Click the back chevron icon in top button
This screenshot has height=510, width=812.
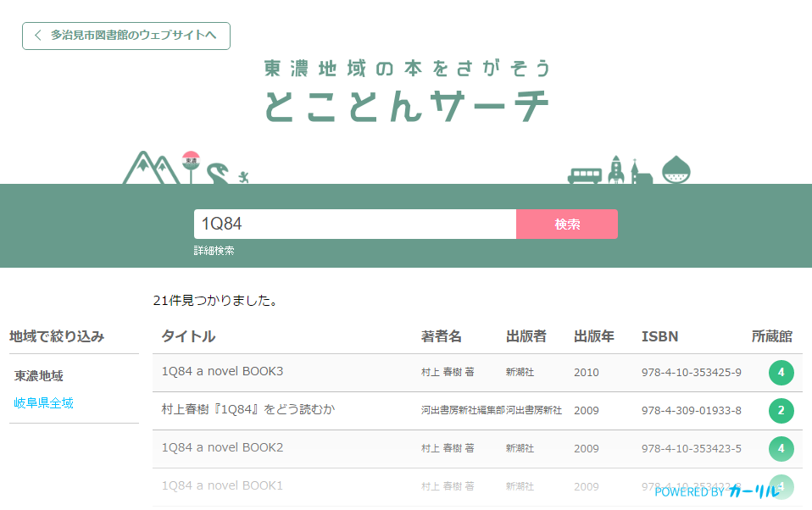tap(37, 36)
